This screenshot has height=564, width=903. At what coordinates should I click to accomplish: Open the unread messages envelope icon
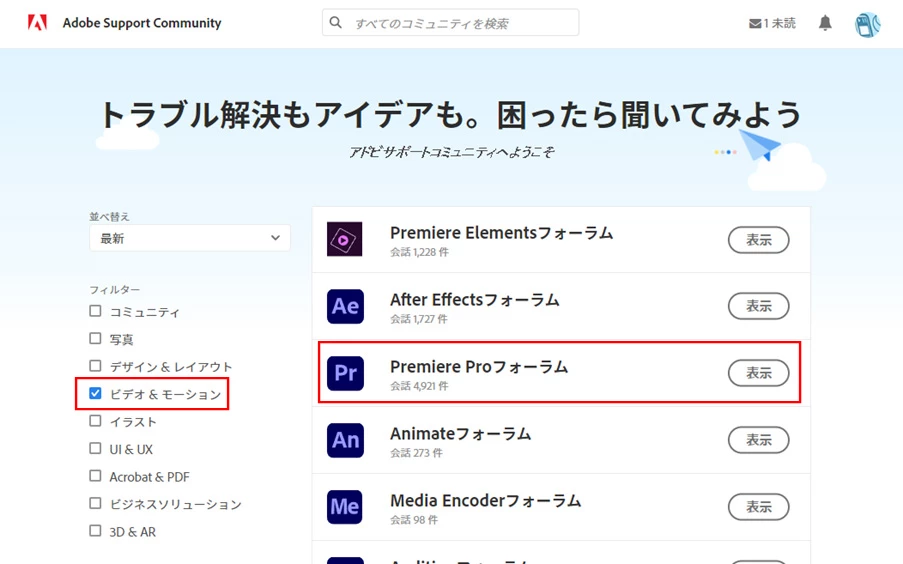tap(755, 24)
